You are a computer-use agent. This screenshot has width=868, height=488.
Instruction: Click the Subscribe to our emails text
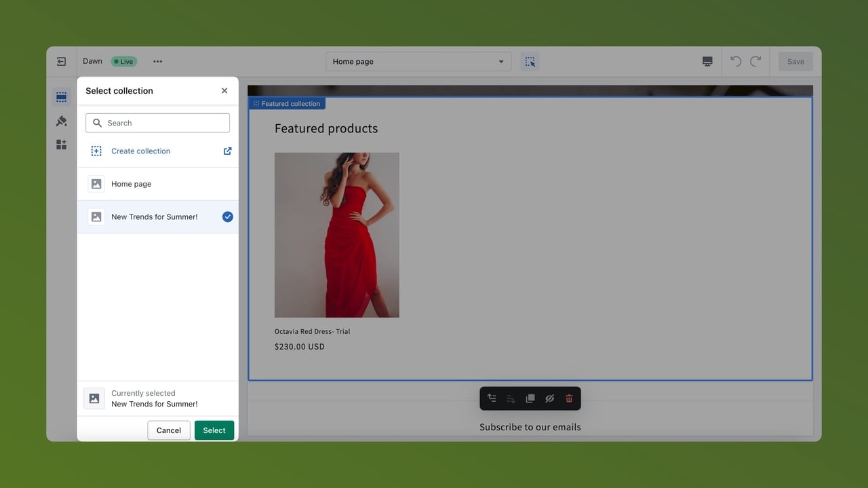pyautogui.click(x=530, y=427)
